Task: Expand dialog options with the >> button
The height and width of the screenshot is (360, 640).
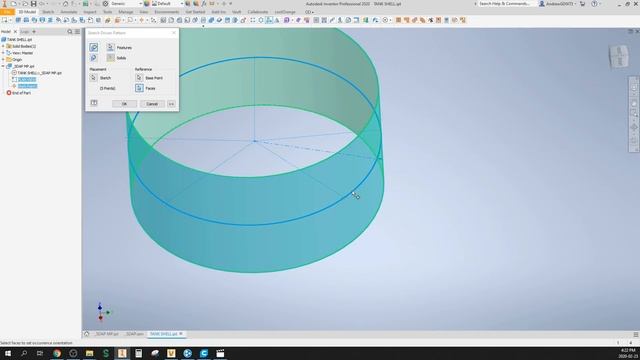Action: click(x=171, y=104)
